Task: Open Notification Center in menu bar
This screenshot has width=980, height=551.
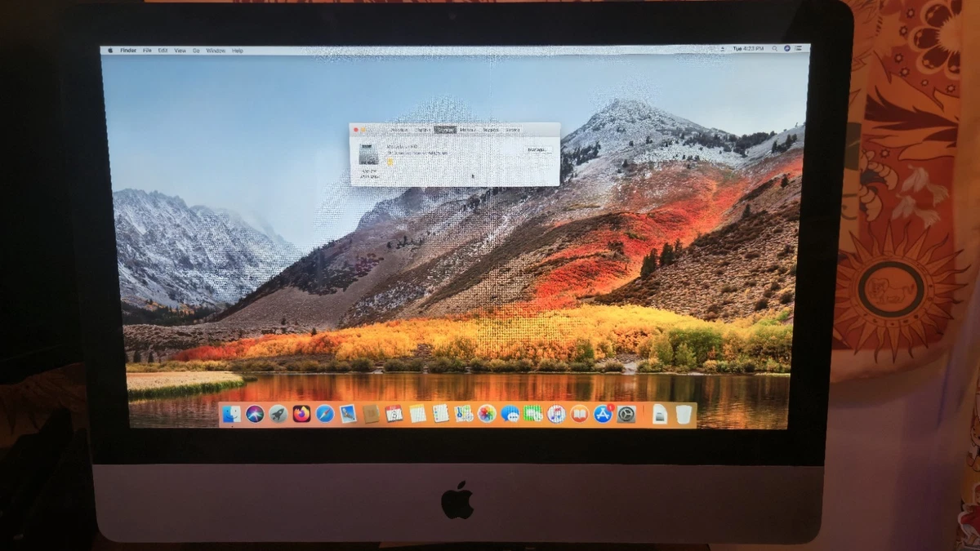Action: [x=799, y=49]
